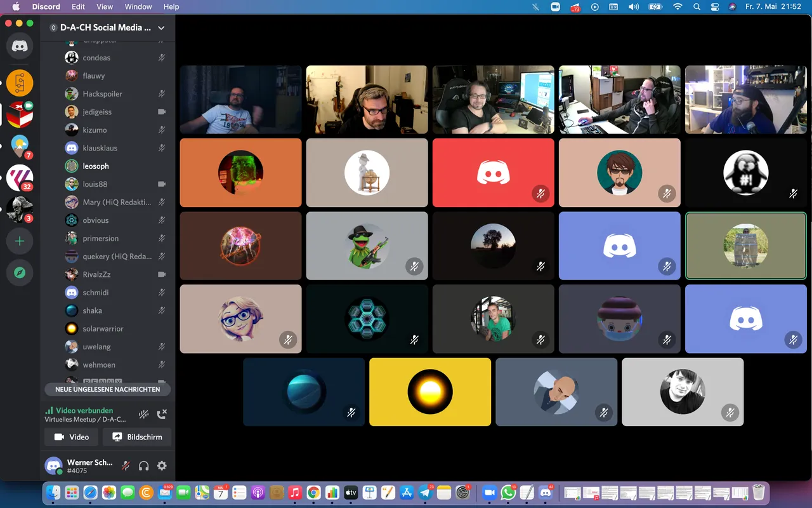Open the orange flowchart server icon
The width and height of the screenshot is (812, 508).
20,83
